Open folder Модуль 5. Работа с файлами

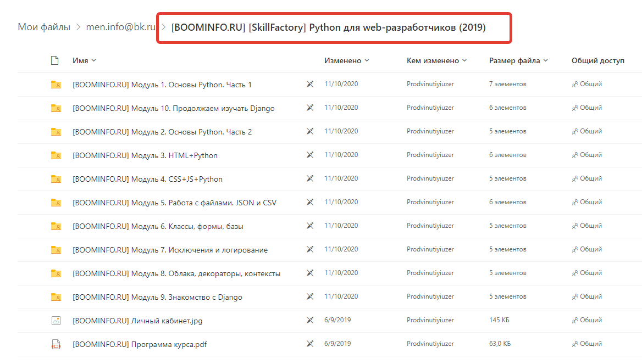tap(174, 203)
